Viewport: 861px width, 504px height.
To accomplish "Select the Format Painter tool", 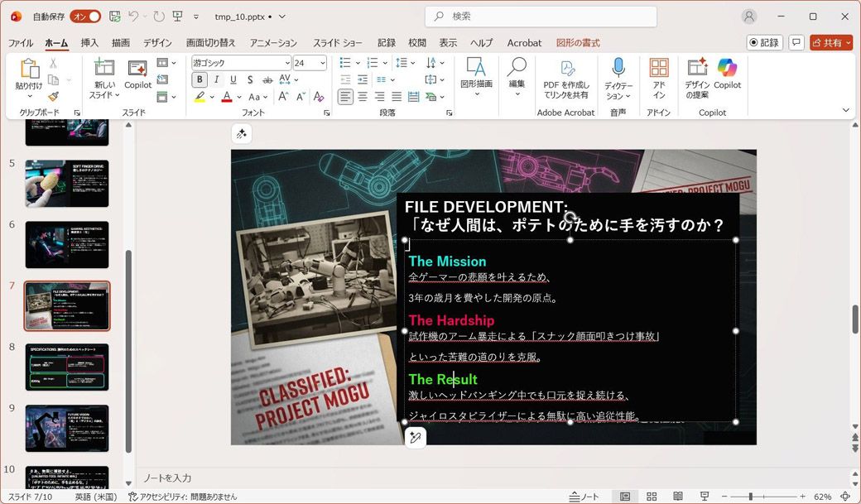I will point(51,97).
